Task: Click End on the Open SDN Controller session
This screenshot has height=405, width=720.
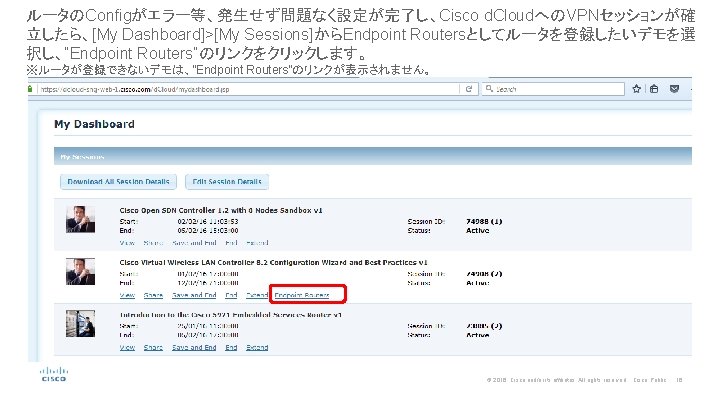Action: click(231, 242)
